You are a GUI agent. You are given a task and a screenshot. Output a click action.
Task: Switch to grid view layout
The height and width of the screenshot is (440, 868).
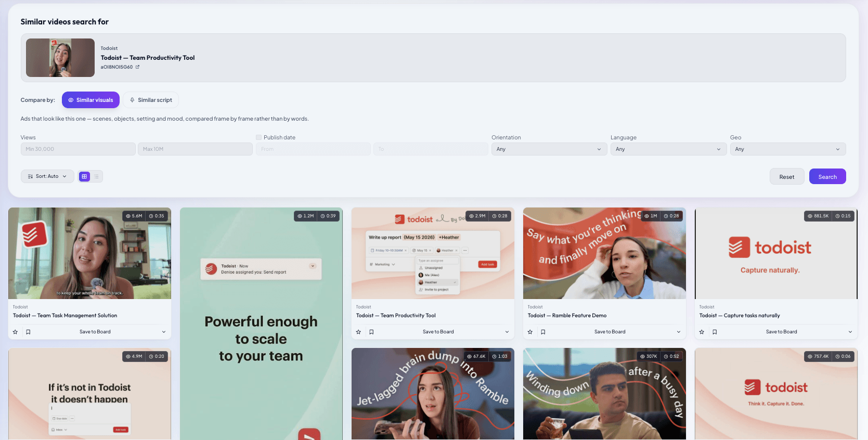[84, 176]
